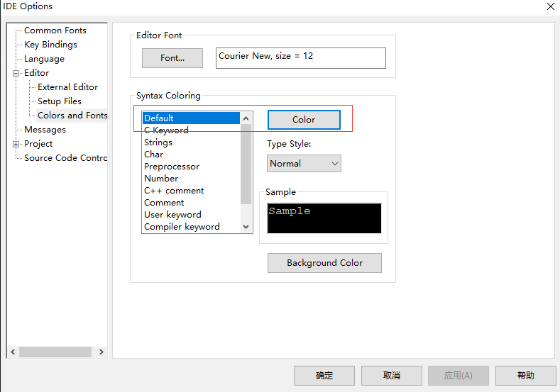The width and height of the screenshot is (560, 392).
Task: Select User keyword in syntax list
Action: [191, 215]
